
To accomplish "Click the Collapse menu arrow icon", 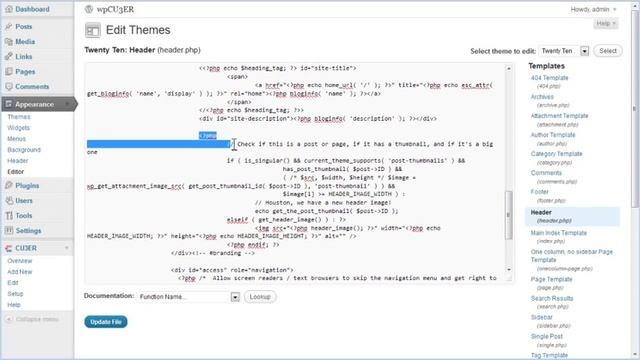I will pyautogui.click(x=9, y=319).
